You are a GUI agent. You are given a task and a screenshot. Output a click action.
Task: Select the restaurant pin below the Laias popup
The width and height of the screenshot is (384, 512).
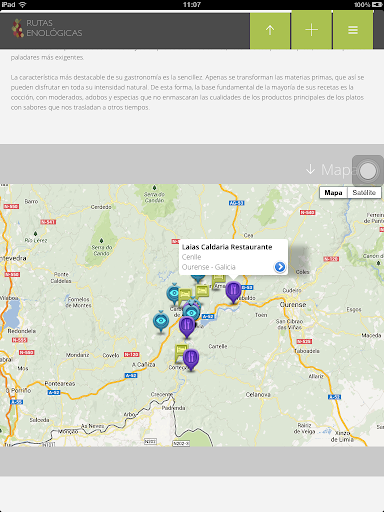coord(233,292)
